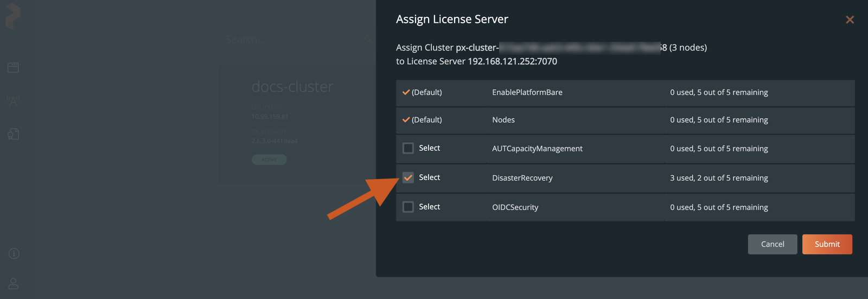Click the Select label beside AUTCapacityManagement

(x=429, y=148)
